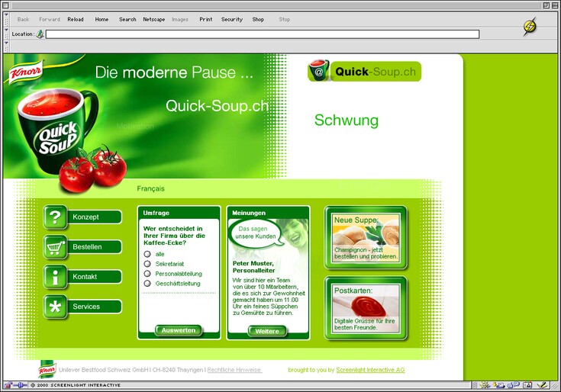The height and width of the screenshot is (392, 561).
Task: Select the 'Personalabteilung' radio option
Action: pos(147,273)
